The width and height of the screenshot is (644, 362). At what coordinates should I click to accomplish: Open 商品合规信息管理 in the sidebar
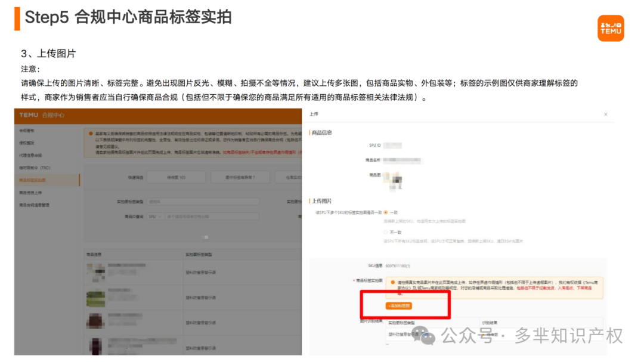pos(34,205)
